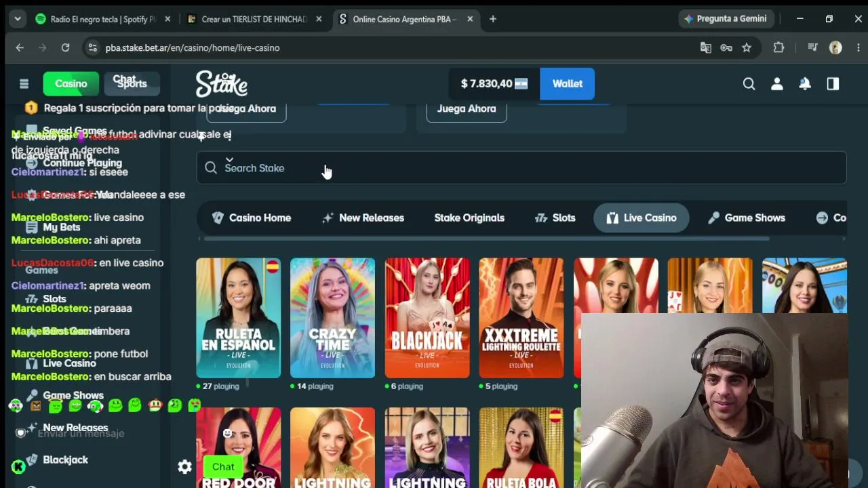
Task: Open the balance currency dropdown showing $7.830,40
Action: (494, 83)
